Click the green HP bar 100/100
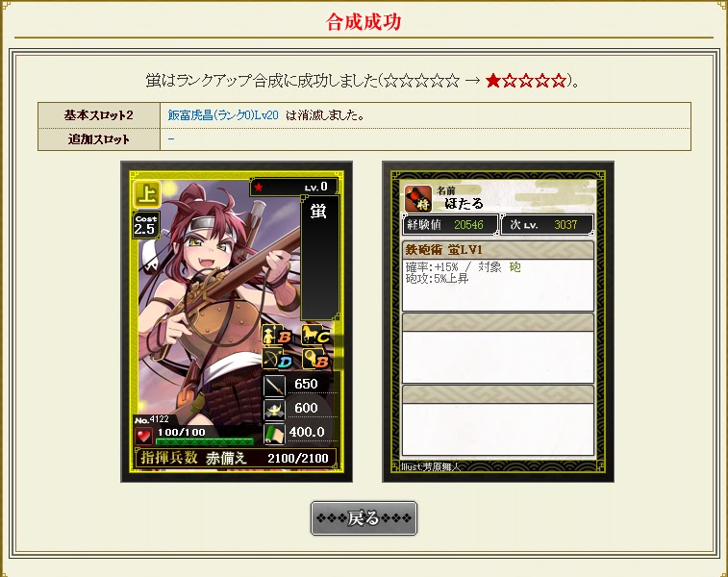This screenshot has height=577, width=728. coord(205,441)
